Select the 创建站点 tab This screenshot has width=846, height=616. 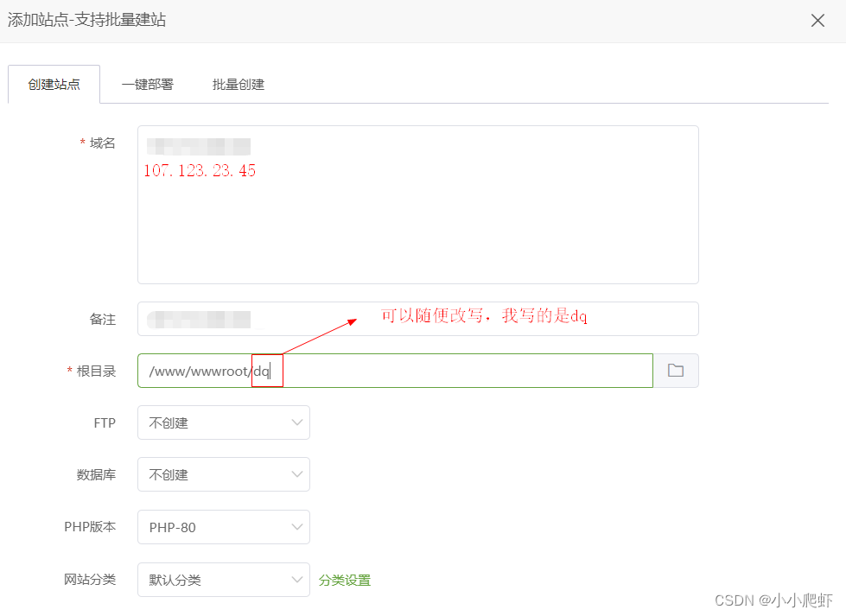(54, 84)
